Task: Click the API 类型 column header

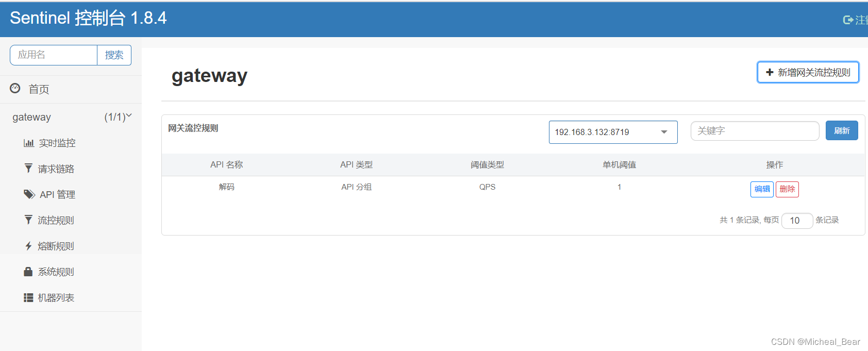Action: (356, 164)
